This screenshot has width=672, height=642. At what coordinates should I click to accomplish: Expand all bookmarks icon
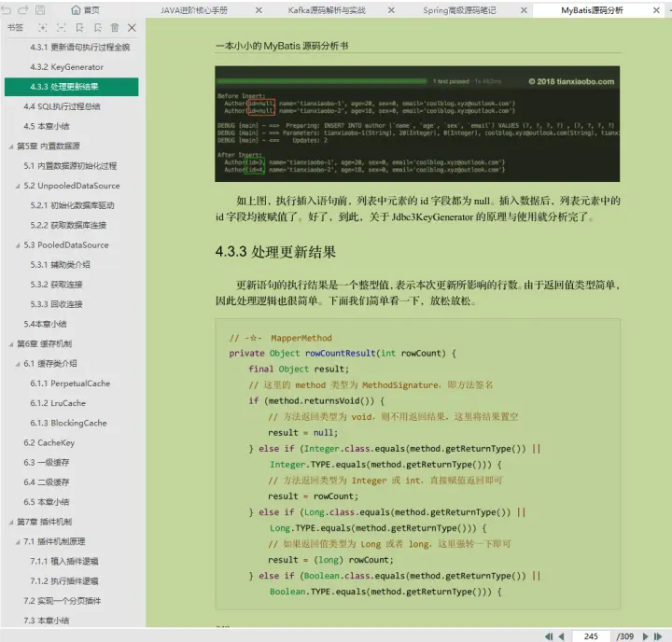click(x=42, y=28)
